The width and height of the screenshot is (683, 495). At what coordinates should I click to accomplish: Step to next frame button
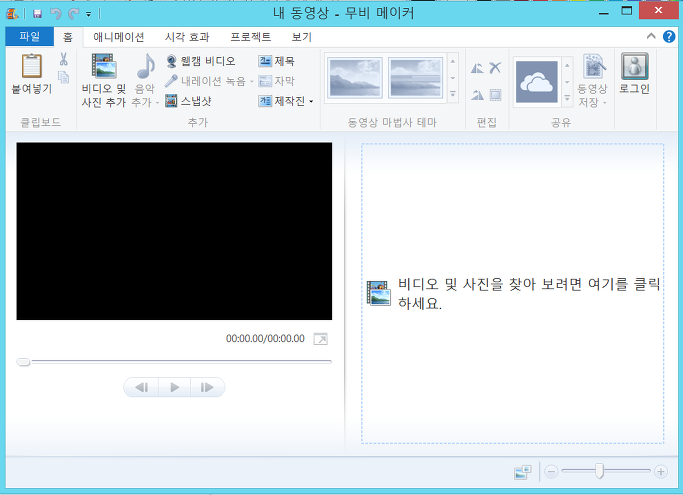pos(207,387)
